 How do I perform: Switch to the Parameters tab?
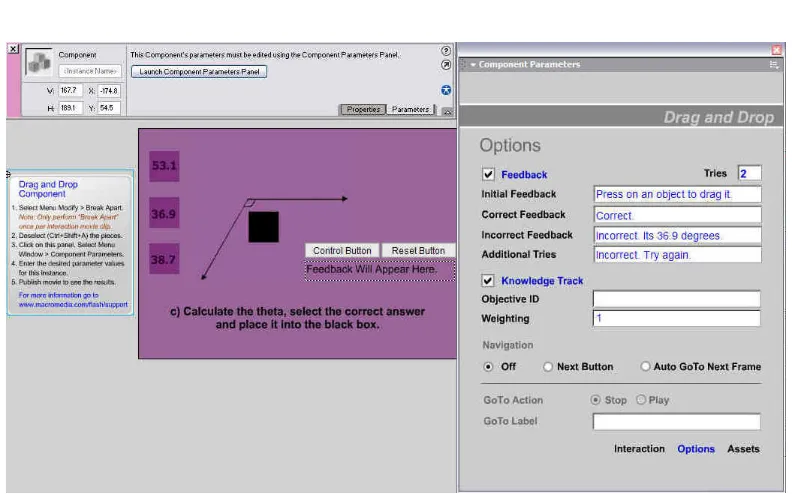coord(410,110)
